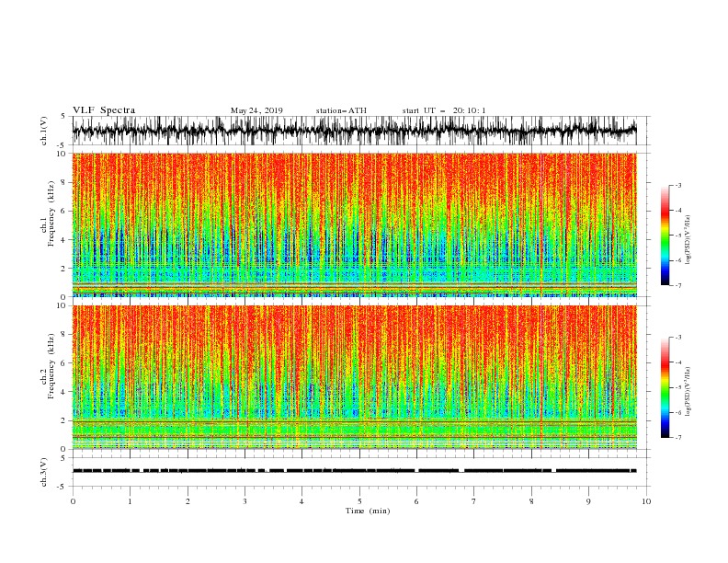
Task: Click the "10" kHz tick of ch.2 spectrogram
Action: pos(63,305)
